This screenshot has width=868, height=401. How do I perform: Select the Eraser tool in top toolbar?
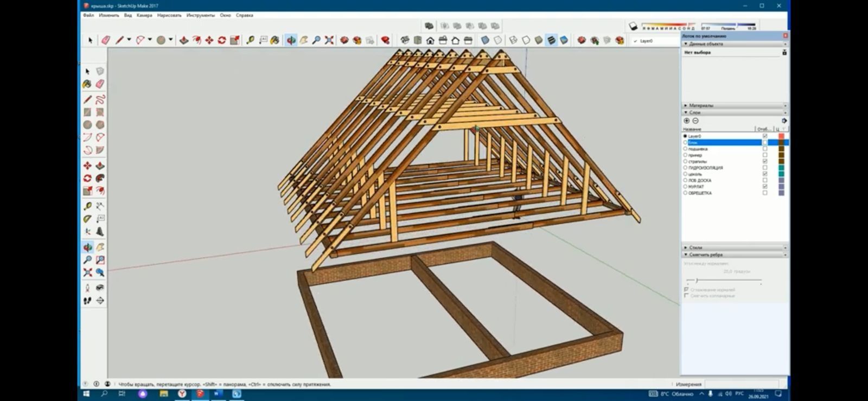[106, 40]
